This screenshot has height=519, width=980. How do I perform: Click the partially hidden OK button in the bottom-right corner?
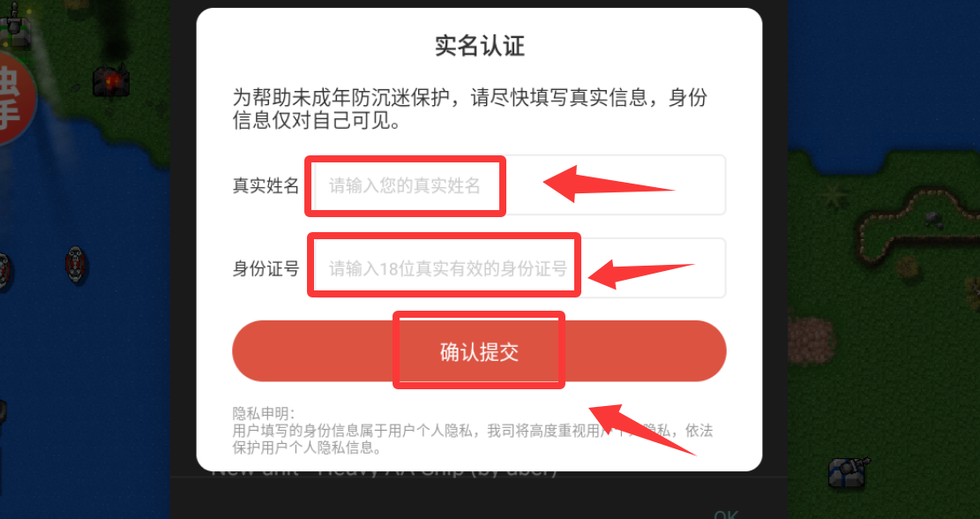726,514
